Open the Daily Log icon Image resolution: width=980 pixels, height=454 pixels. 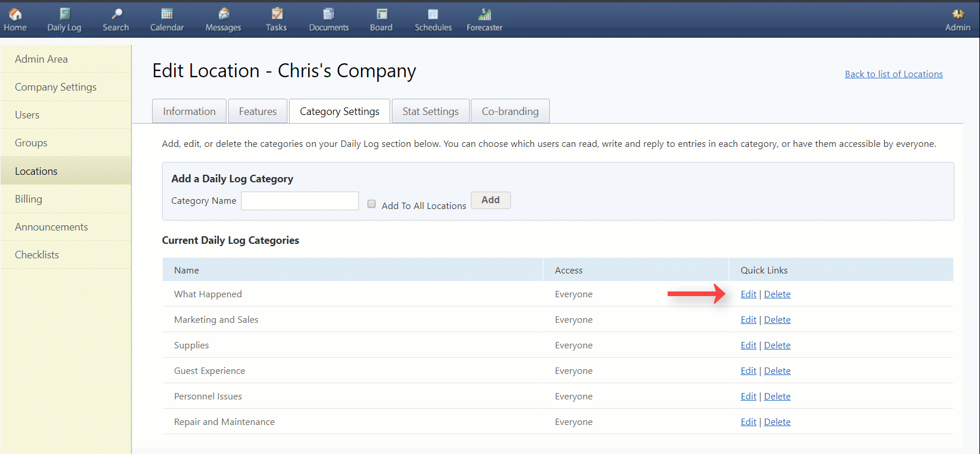point(64,14)
